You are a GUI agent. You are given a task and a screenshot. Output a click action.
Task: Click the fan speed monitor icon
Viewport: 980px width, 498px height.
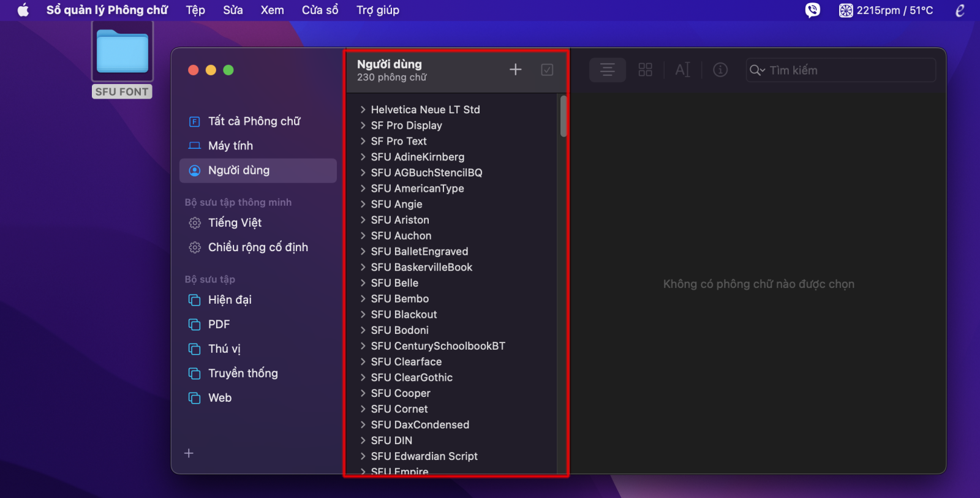click(846, 10)
